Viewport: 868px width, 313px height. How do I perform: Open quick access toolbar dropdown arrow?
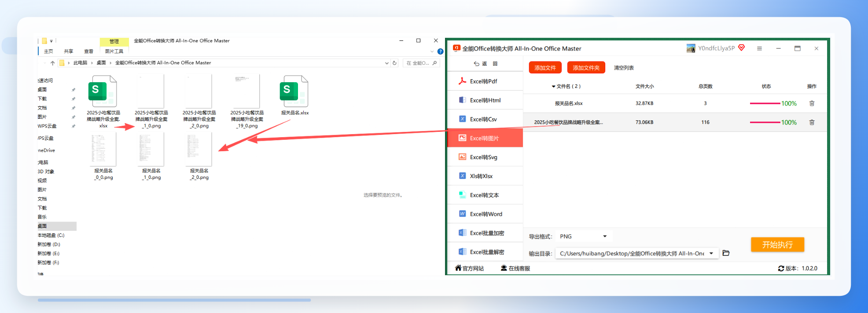point(51,41)
